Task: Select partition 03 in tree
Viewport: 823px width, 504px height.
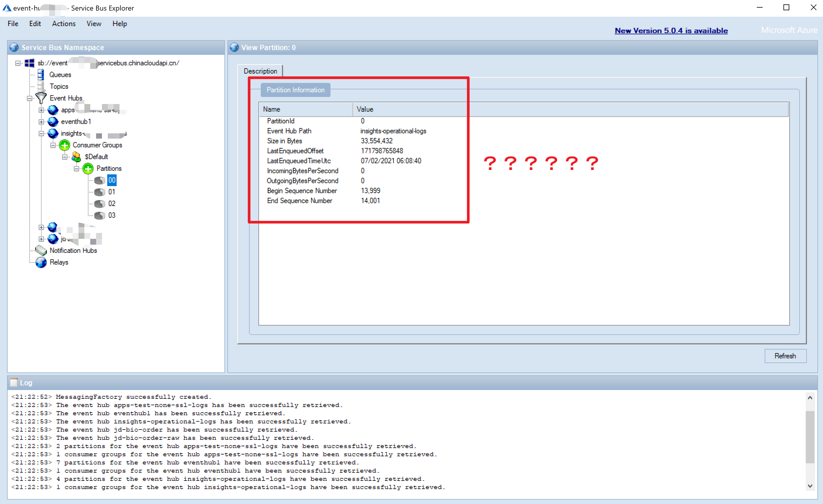Action: click(x=112, y=215)
